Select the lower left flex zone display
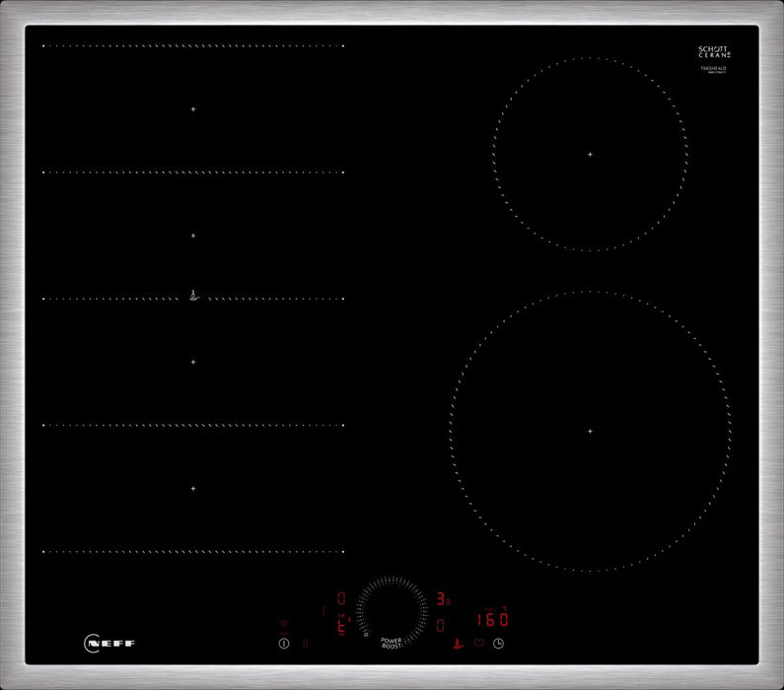Screen dimensions: 784x690 coord(342,626)
